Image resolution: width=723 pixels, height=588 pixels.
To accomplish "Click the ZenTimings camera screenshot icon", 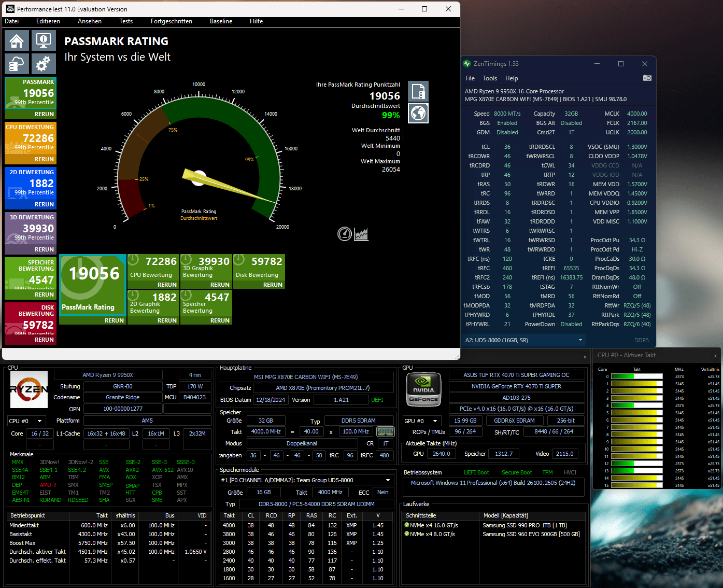I will [647, 78].
